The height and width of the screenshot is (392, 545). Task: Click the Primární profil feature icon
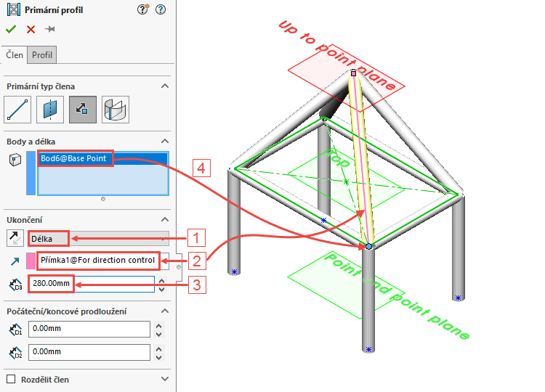(14, 9)
